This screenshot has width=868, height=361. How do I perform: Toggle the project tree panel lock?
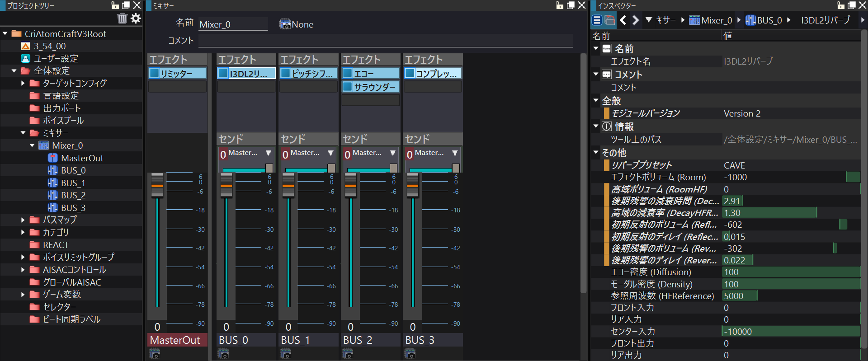(115, 5)
